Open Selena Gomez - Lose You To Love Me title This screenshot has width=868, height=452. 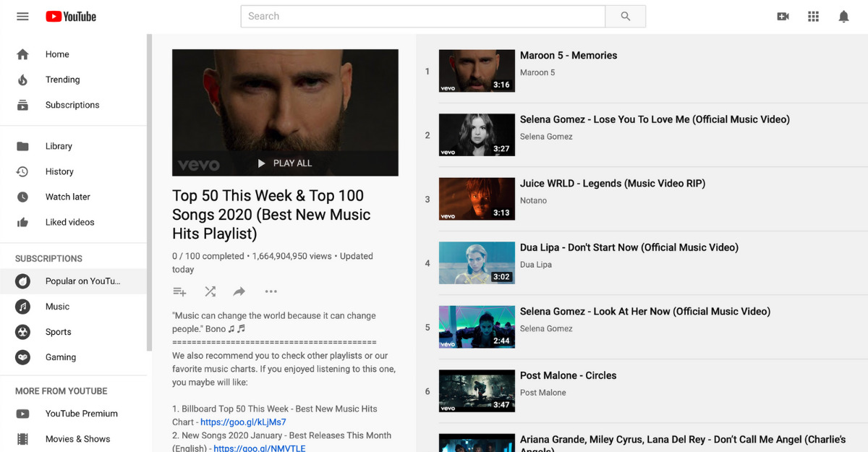pos(655,119)
